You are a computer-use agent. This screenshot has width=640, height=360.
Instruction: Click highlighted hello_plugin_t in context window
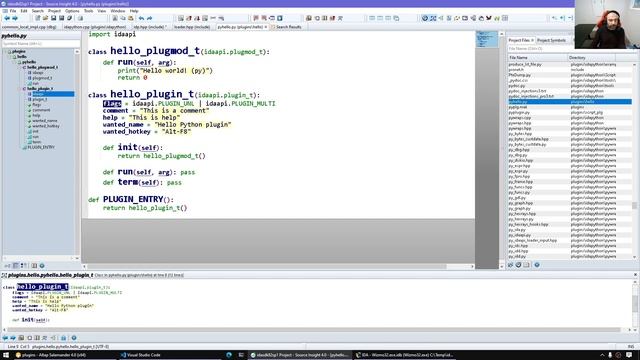pos(42,287)
